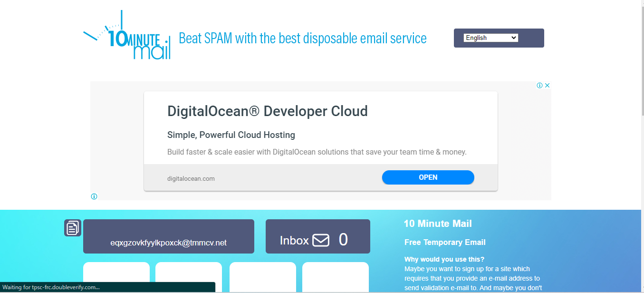Click the ad description about DigitalOcean solutions
The image size is (644, 293).
coord(317,152)
